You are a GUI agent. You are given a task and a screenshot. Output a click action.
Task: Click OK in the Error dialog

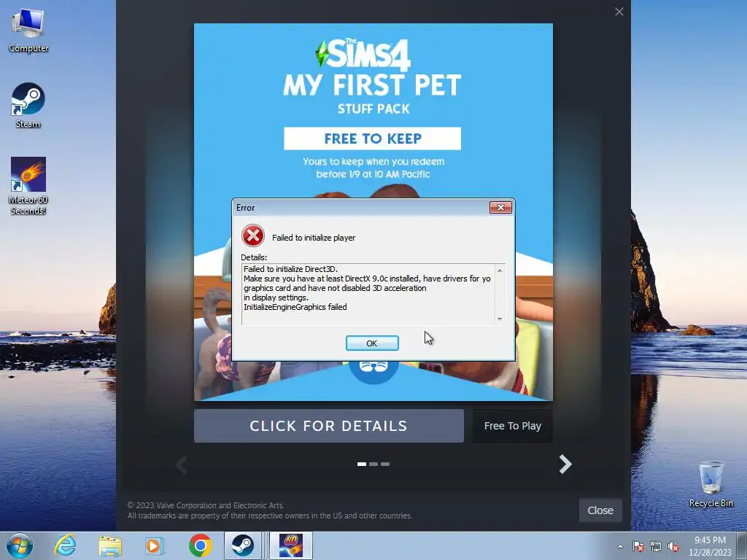point(372,343)
